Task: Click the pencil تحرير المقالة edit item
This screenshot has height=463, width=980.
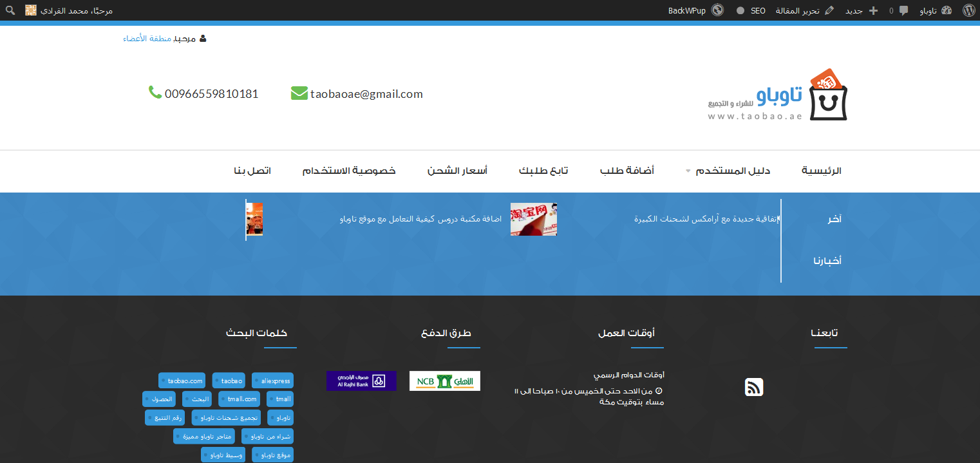Action: tap(805, 10)
